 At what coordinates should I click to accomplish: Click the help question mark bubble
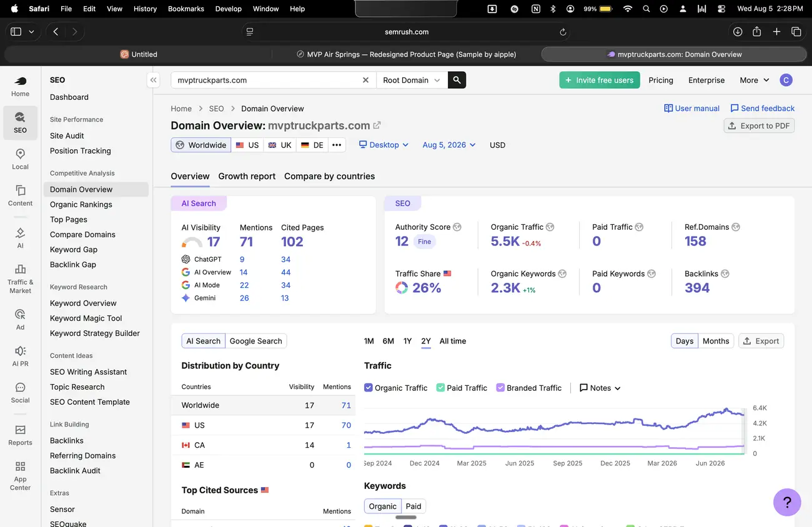(x=787, y=502)
